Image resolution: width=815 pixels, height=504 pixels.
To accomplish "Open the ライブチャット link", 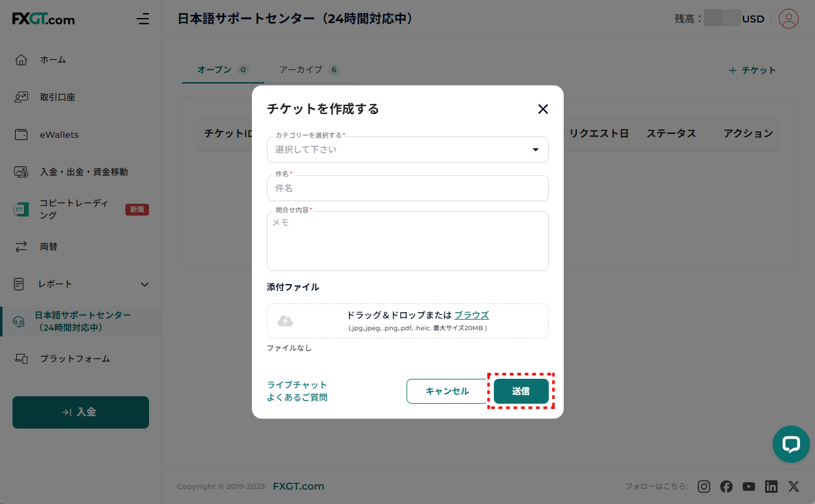I will 297,385.
